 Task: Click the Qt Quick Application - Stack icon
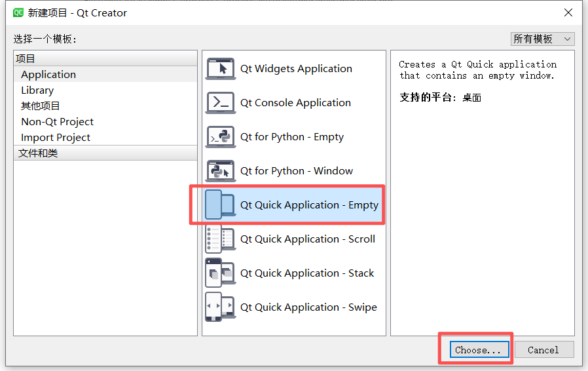pos(221,273)
